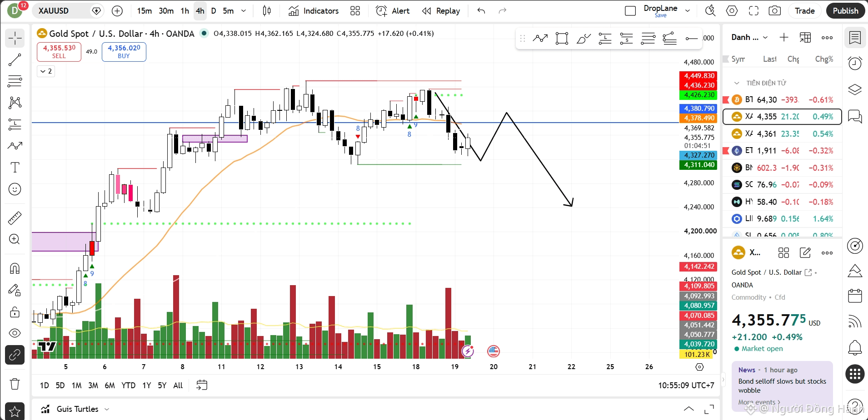Screen dimensions: 868x420
Task: Open the notifications bell panel
Action: (855, 348)
